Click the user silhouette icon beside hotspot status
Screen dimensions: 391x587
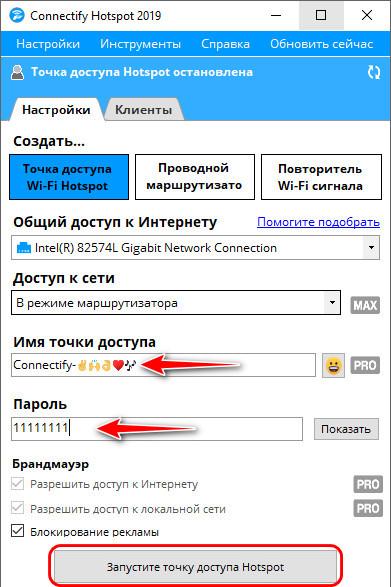[x=17, y=72]
